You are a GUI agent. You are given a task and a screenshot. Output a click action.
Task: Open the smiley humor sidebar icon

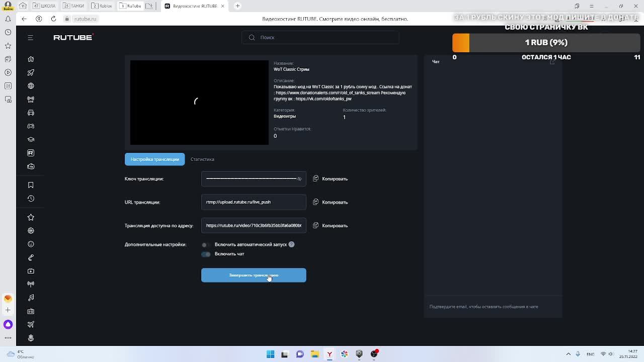(31, 244)
